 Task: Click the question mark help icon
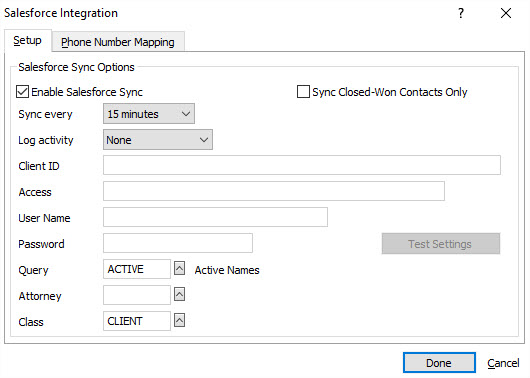[x=461, y=13]
